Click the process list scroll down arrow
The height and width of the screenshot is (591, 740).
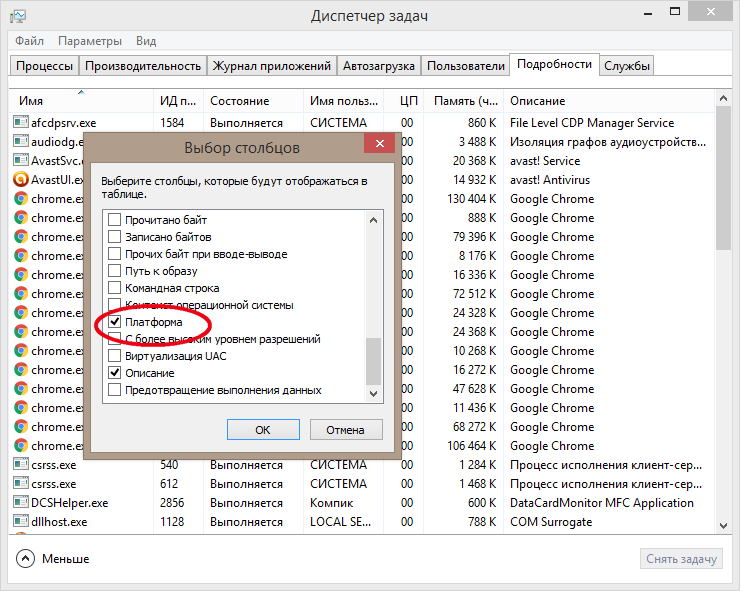(723, 525)
